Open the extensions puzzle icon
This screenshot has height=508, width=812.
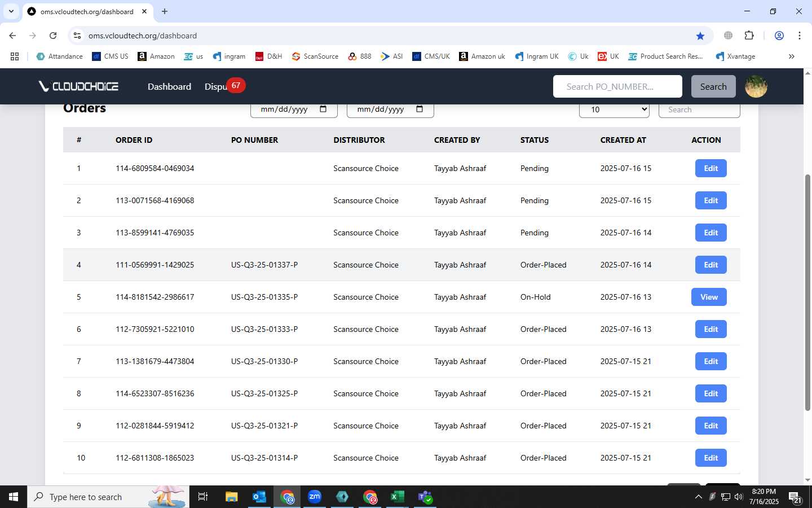pos(749,36)
